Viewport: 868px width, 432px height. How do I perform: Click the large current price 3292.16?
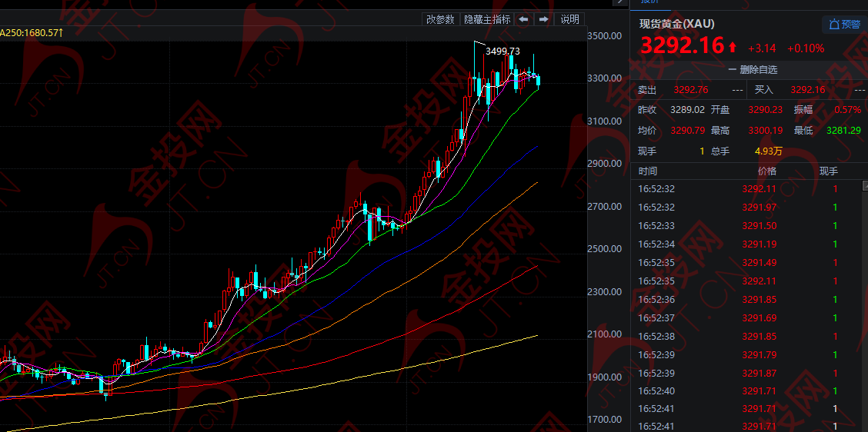pyautogui.click(x=682, y=45)
